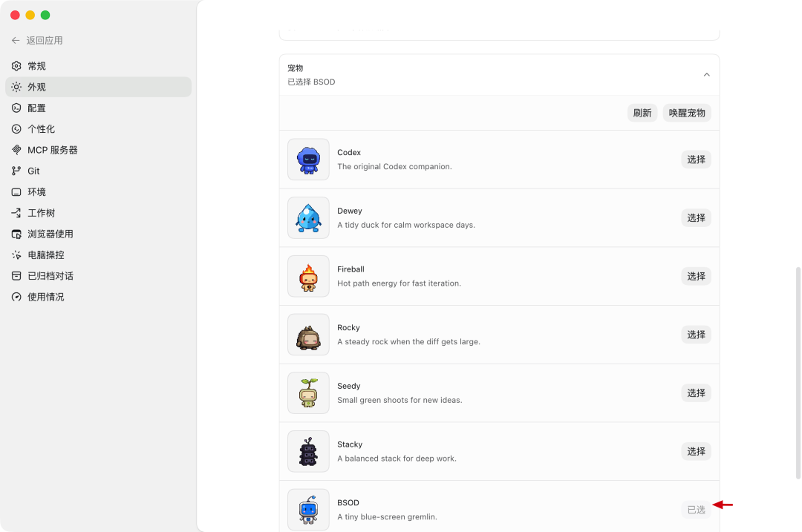Open the MCP 服务器 settings page
Screen dimensions: 802x532
tap(98, 150)
